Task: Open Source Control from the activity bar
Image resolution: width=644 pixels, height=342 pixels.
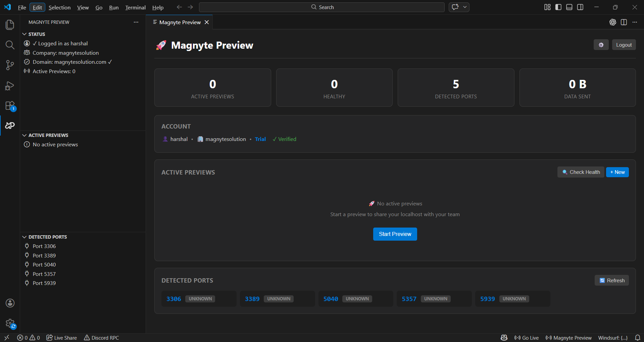Action: point(10,65)
